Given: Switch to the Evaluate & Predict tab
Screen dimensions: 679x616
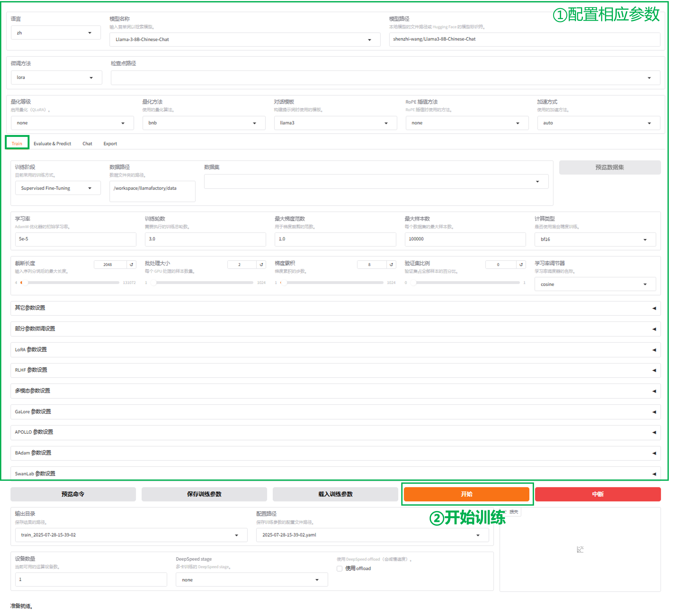Looking at the screenshot, I should pos(52,144).
